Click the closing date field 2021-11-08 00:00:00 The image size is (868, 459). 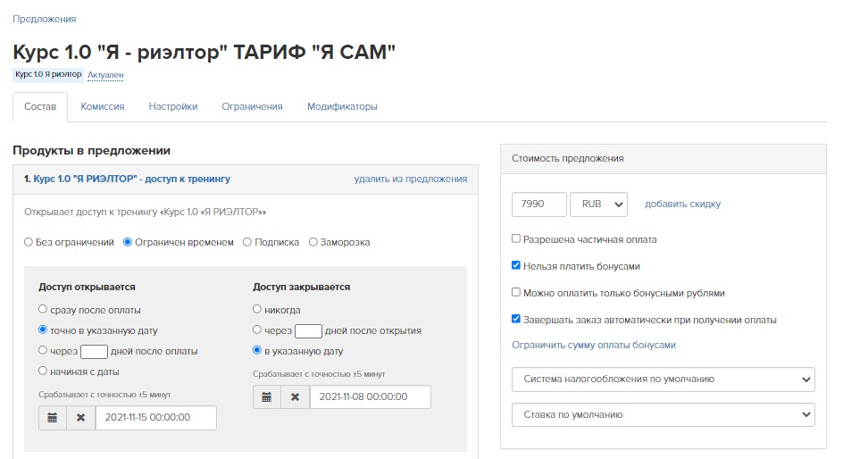point(371,397)
